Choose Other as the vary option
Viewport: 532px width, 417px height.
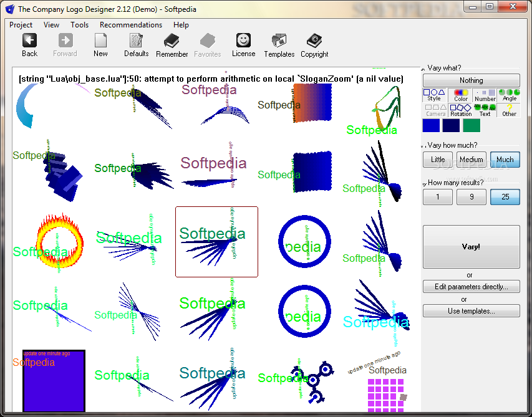click(510, 110)
